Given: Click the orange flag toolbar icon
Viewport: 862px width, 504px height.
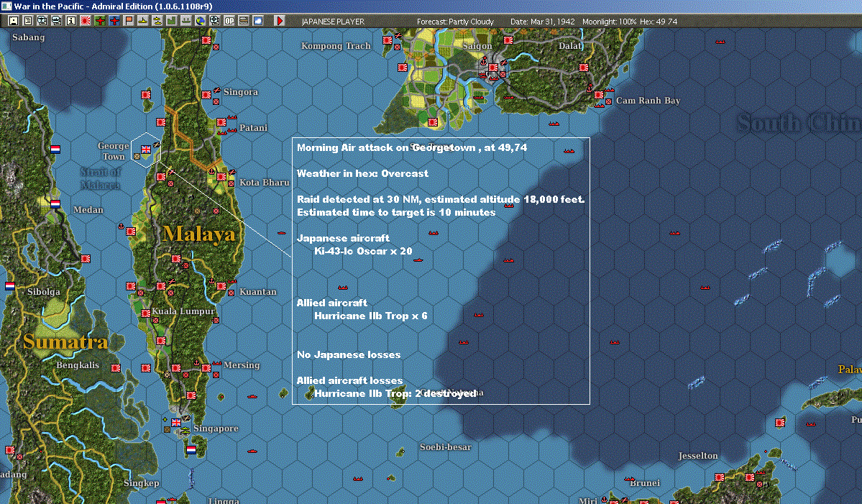Looking at the screenshot, I should (x=129, y=21).
